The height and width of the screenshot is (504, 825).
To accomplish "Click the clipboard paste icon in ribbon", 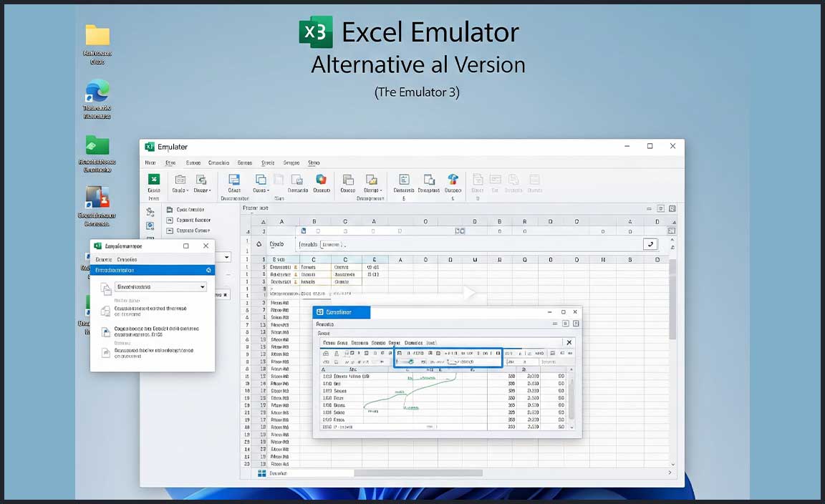I will (x=180, y=180).
